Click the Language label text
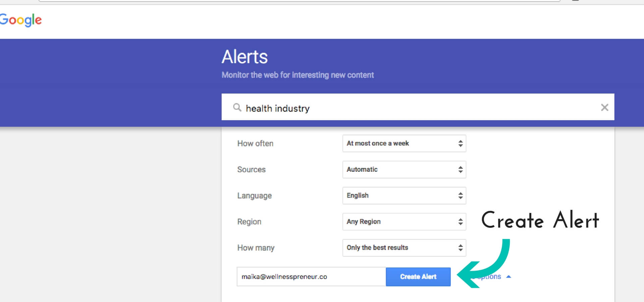644x302 pixels. pos(254,196)
